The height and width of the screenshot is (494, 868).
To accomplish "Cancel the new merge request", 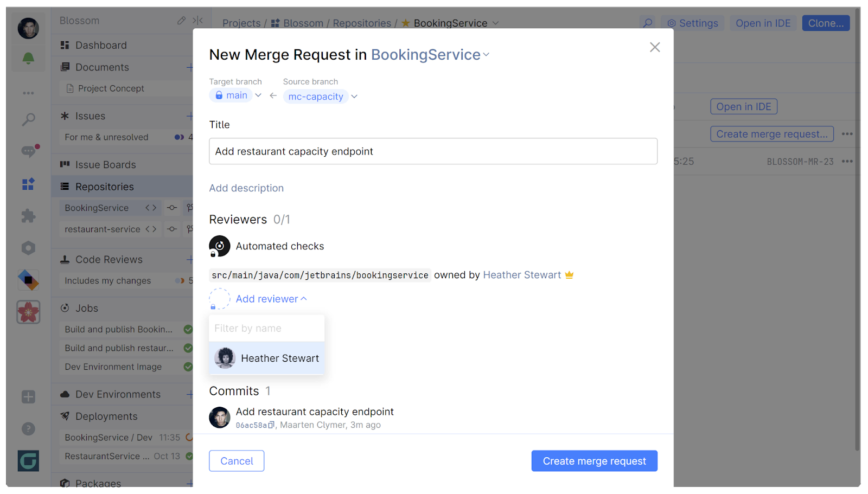I will pyautogui.click(x=237, y=461).
